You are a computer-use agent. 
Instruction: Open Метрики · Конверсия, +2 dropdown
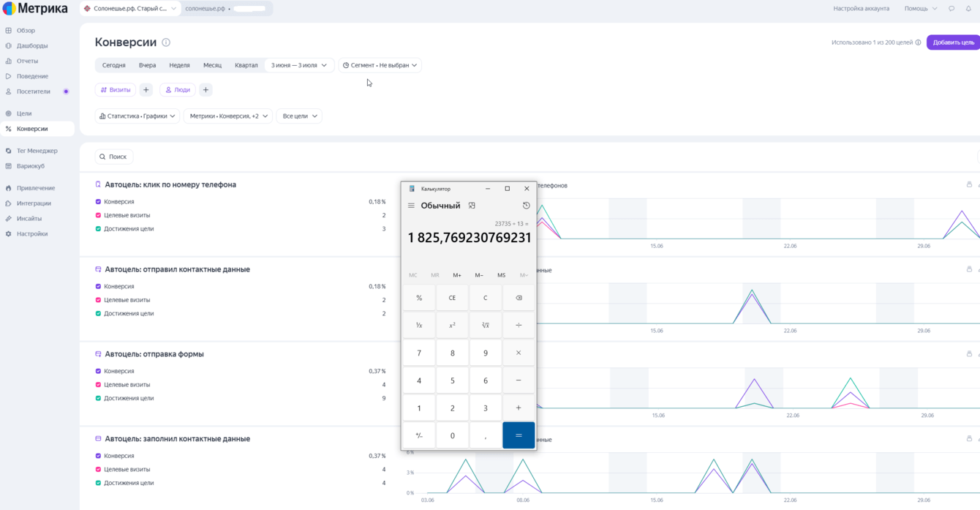click(228, 116)
